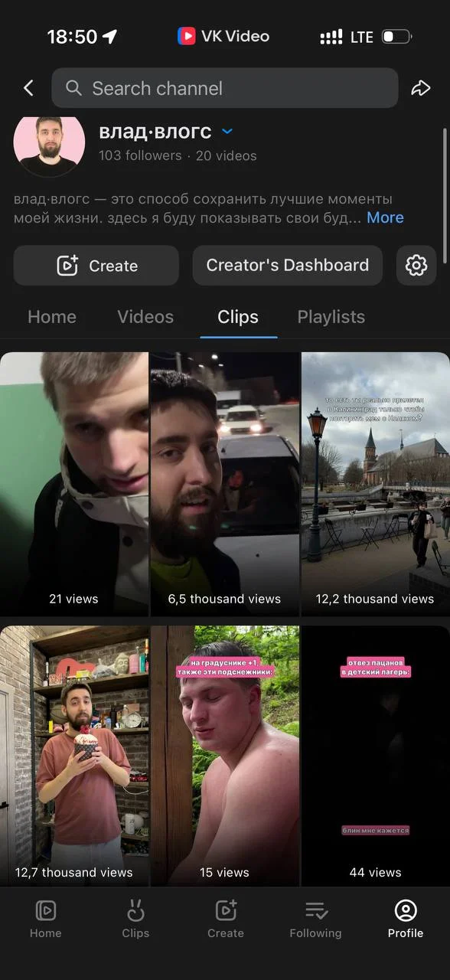Tap the channel avatar picture
450x980 pixels.
point(49,144)
